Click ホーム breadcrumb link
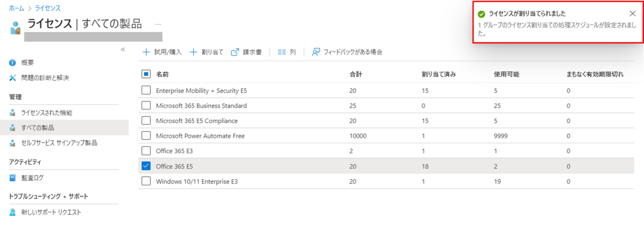The width and height of the screenshot is (644, 225). pos(17,8)
